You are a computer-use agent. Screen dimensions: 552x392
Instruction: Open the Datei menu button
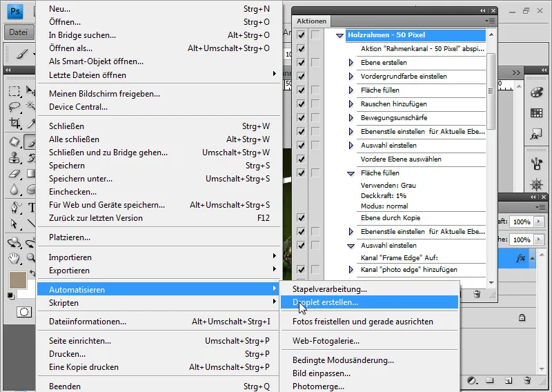(x=19, y=32)
